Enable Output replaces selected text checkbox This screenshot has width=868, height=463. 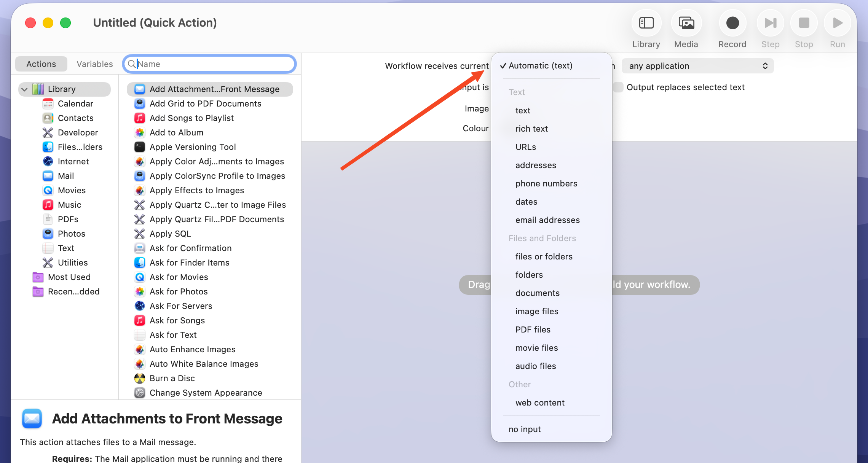[618, 87]
